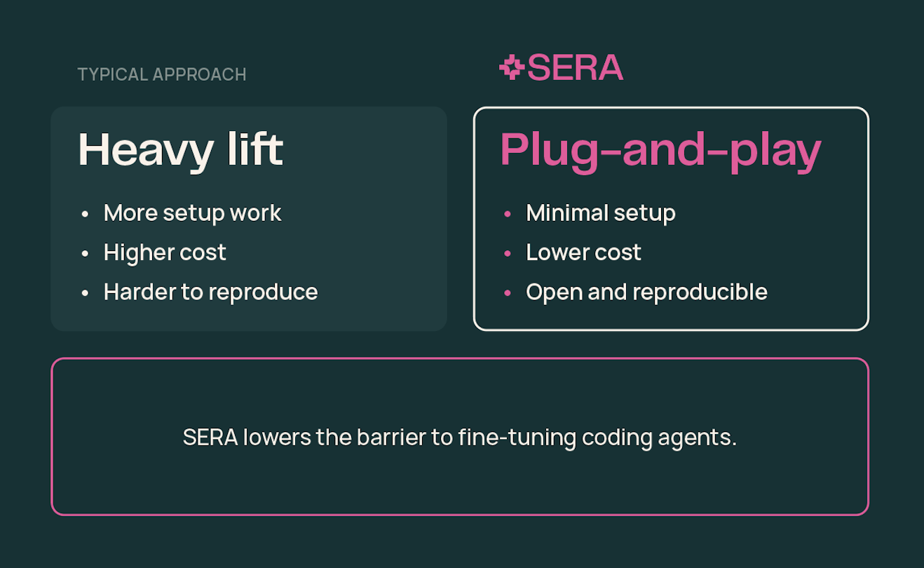The width and height of the screenshot is (924, 568).
Task: Click the pink bullet beside Open and reproducible
Action: (x=508, y=292)
